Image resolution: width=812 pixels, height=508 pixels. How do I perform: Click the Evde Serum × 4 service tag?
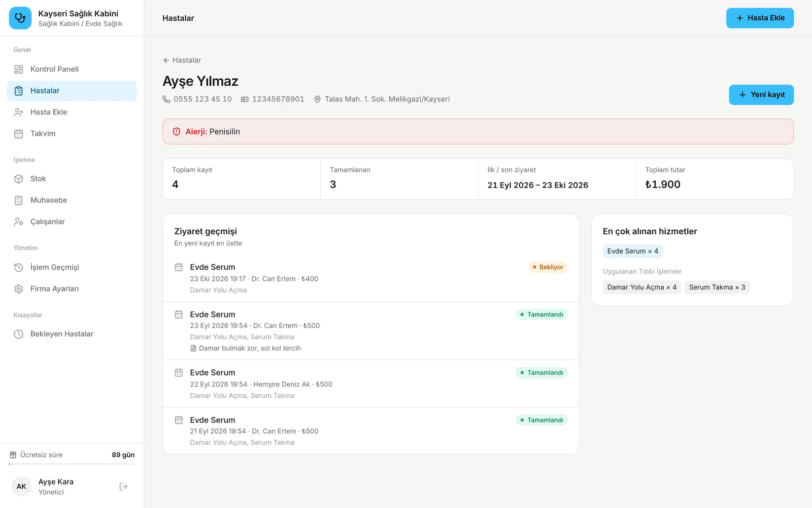point(632,251)
